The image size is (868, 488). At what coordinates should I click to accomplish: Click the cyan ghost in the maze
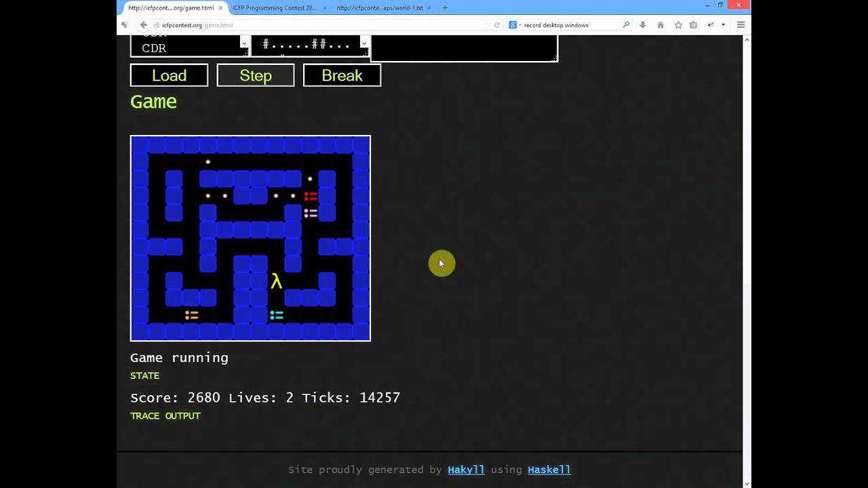277,315
